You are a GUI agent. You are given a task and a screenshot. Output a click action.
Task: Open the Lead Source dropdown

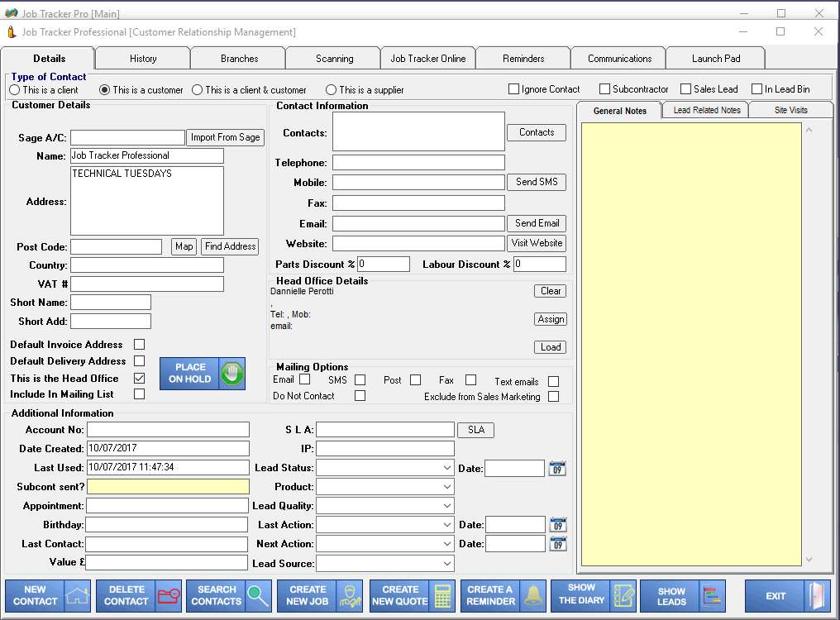446,564
